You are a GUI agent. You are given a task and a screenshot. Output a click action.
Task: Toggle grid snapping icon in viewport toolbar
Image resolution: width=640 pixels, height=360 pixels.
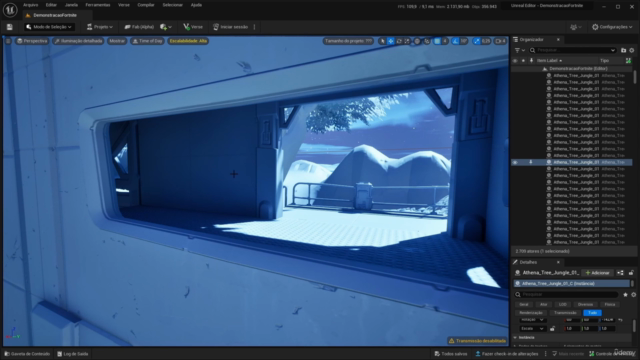click(x=437, y=41)
